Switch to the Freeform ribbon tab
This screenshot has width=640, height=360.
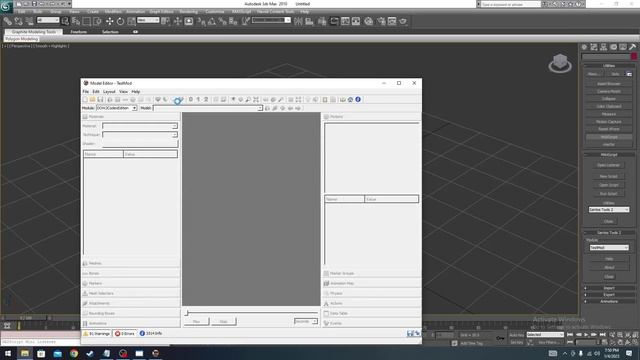pos(78,32)
